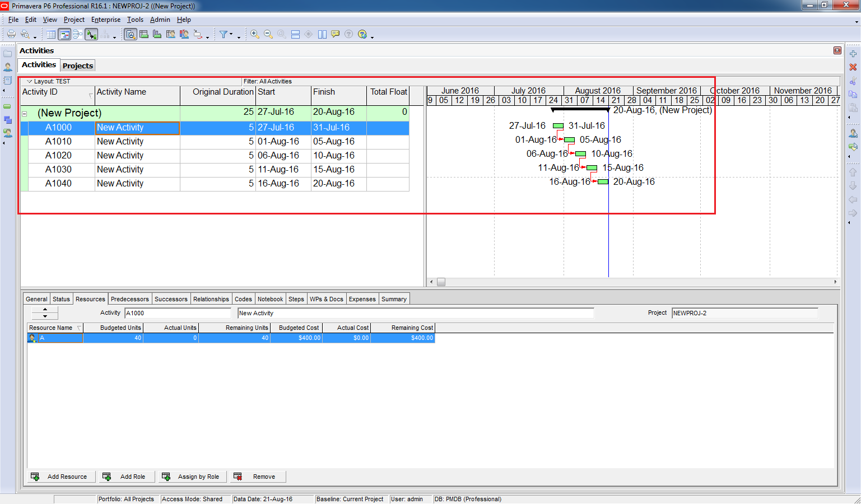Click the Activity name input field
This screenshot has width=861, height=504.
(x=416, y=313)
